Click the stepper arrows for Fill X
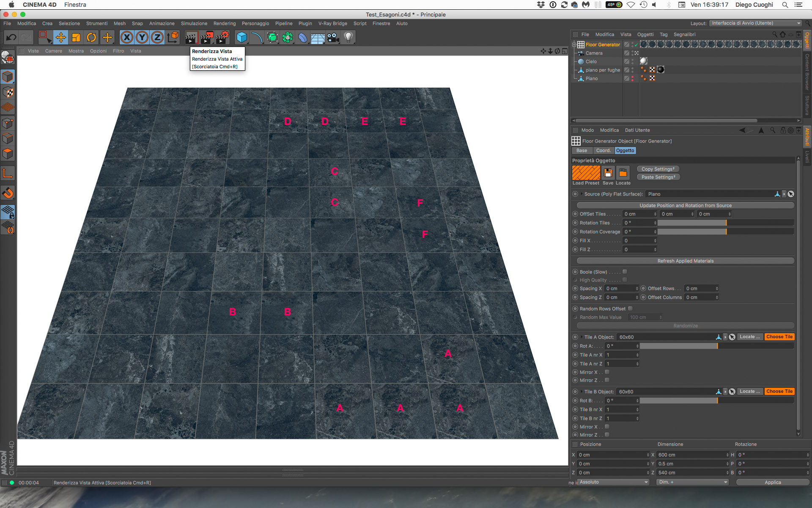Screen dimensions: 812x508 tap(655, 240)
